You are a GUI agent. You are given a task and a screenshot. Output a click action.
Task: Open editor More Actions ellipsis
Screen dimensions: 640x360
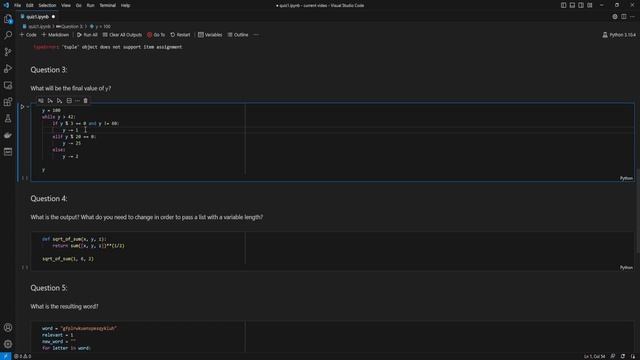point(632,17)
